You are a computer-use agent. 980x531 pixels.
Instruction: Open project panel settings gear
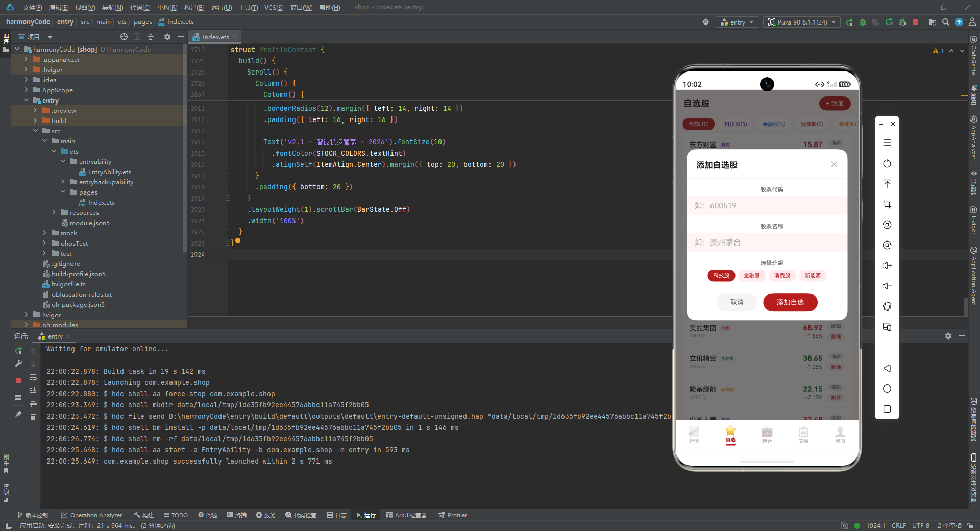point(167,37)
